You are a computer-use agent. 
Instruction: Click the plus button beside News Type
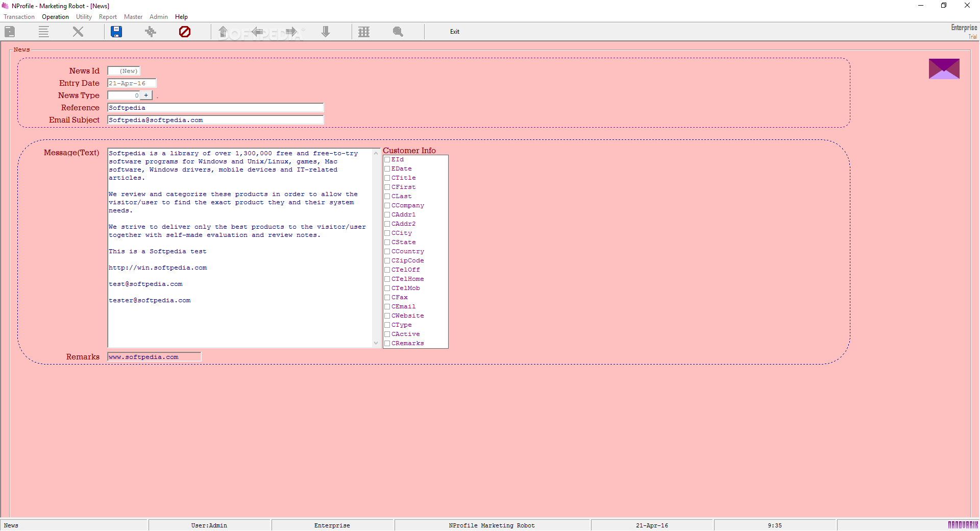146,95
